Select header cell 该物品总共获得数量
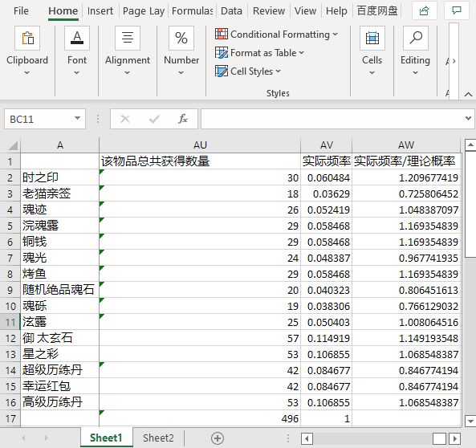This screenshot has width=476, height=448. click(200, 161)
